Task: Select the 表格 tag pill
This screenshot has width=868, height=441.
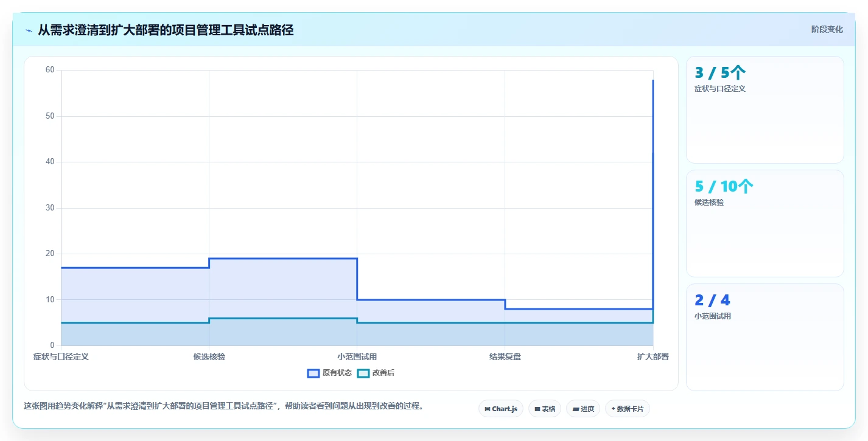Action: coord(544,409)
